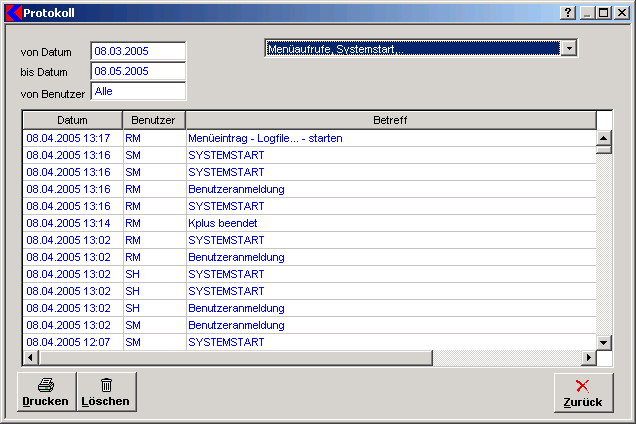Click the scroll down arrow of list
The width and height of the screenshot is (636, 424).
(x=604, y=342)
